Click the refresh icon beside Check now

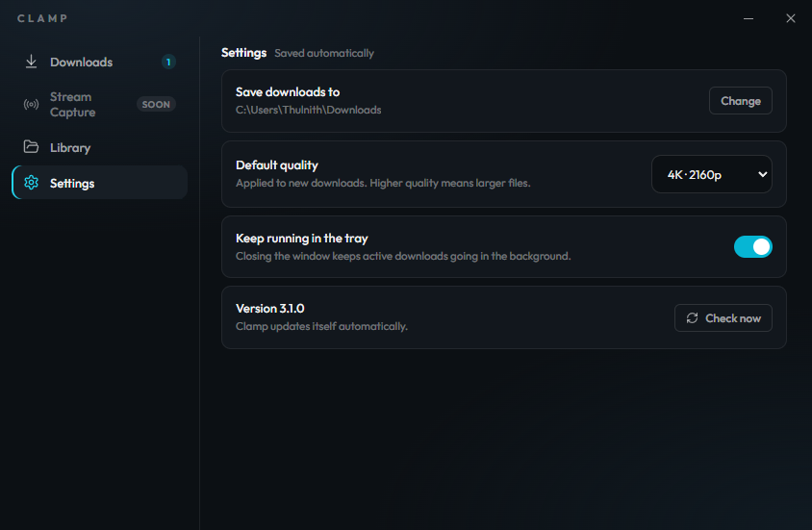pyautogui.click(x=693, y=317)
